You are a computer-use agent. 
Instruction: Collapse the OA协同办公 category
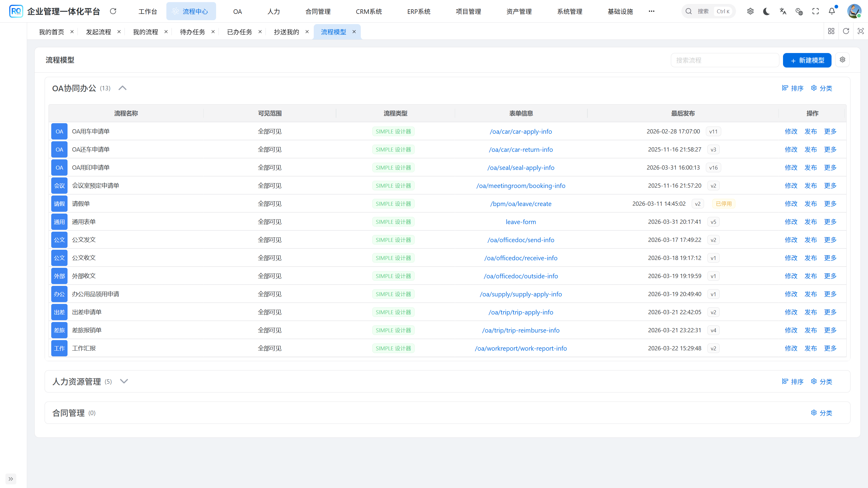click(123, 88)
